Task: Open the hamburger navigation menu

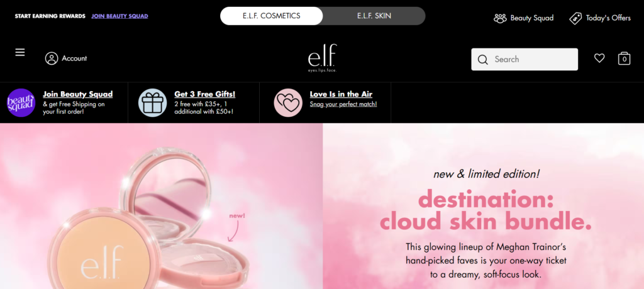Action: pyautogui.click(x=20, y=53)
